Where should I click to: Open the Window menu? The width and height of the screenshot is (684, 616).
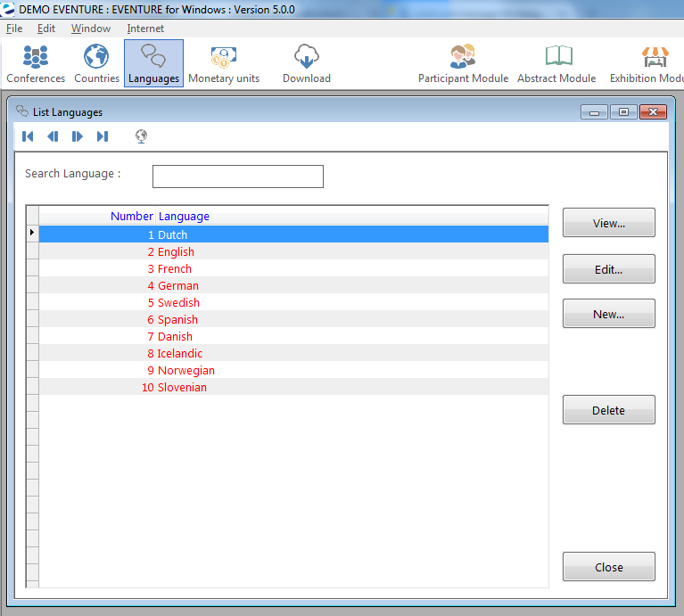pos(91,29)
